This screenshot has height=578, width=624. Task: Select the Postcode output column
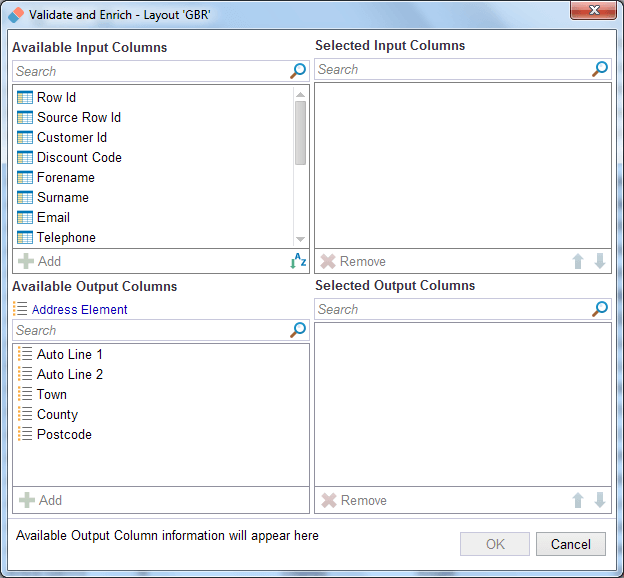pos(64,434)
